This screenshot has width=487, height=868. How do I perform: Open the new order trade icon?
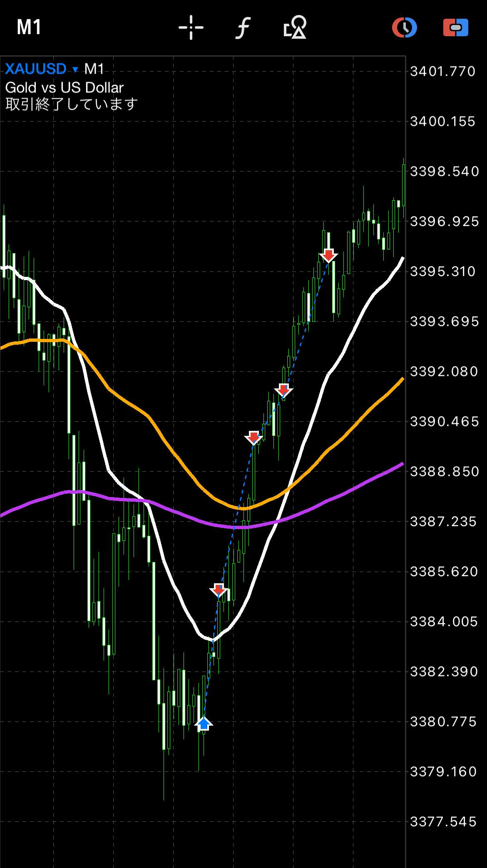coord(456,27)
